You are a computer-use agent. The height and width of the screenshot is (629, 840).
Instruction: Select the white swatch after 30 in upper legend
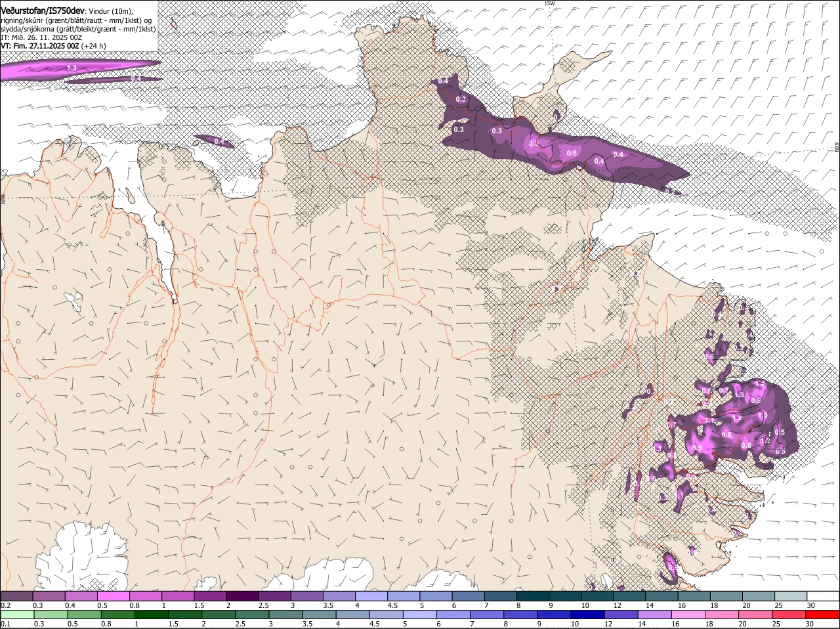click(823, 596)
